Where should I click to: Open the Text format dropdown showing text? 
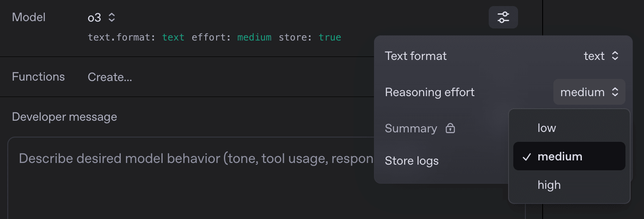pos(601,56)
